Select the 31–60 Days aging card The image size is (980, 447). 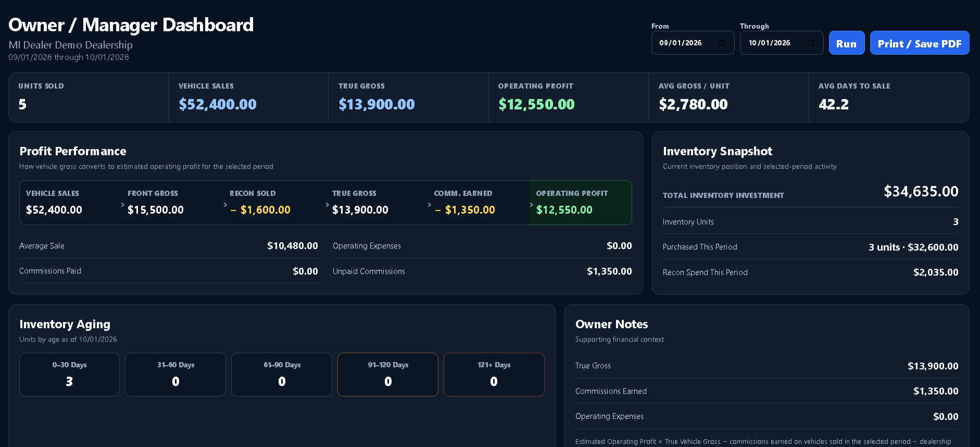click(175, 375)
